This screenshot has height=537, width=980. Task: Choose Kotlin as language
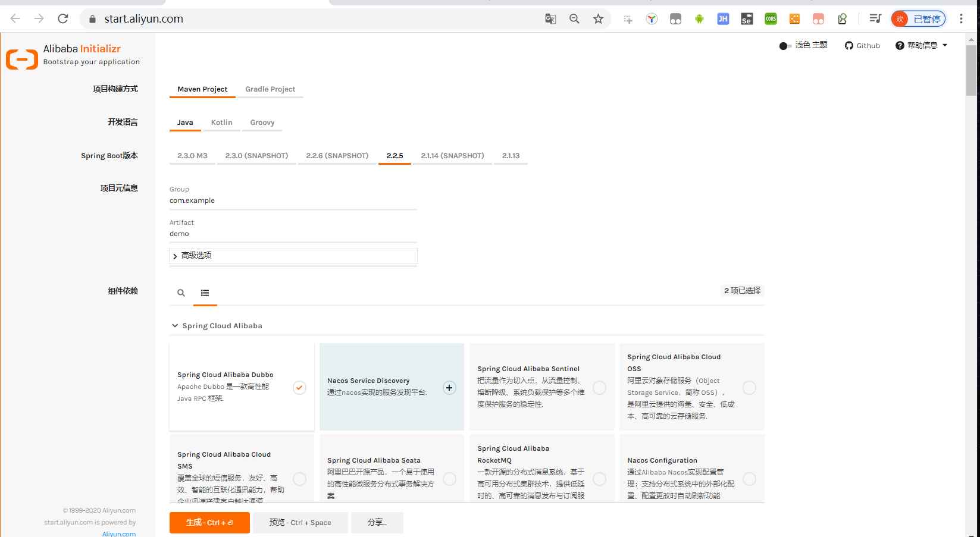[x=221, y=123]
